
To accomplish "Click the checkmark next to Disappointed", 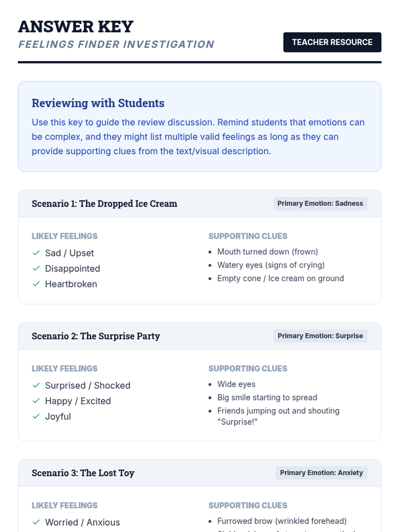I will 36,268.
